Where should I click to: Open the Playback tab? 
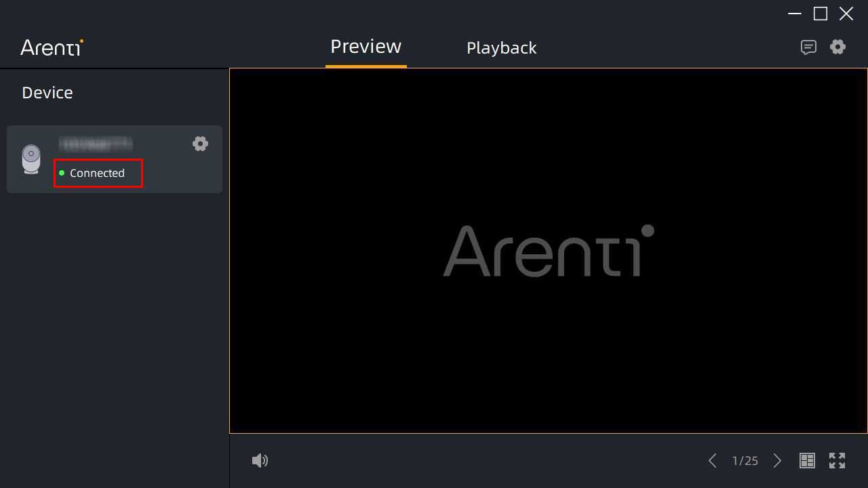pyautogui.click(x=501, y=47)
